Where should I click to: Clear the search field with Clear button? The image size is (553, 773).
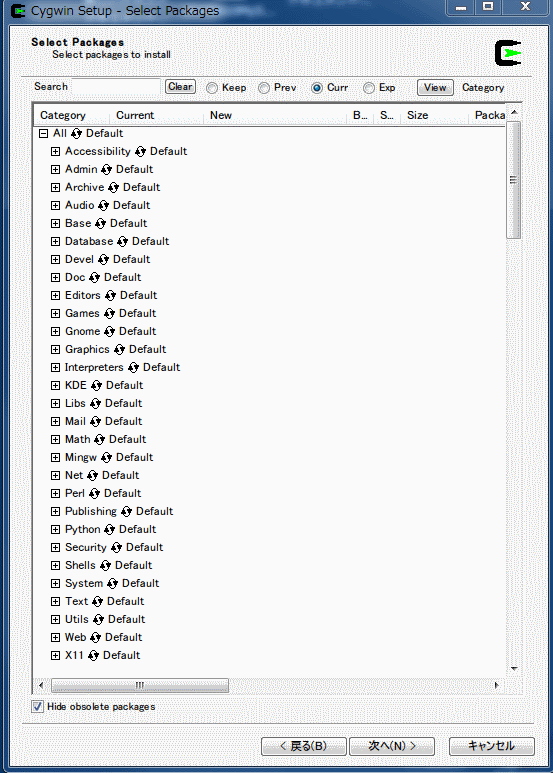click(180, 87)
